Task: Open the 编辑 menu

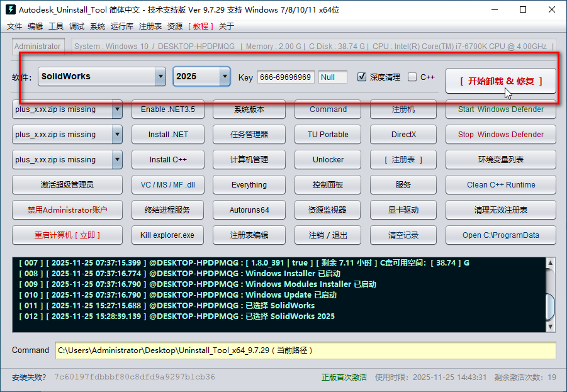Action: [x=35, y=26]
